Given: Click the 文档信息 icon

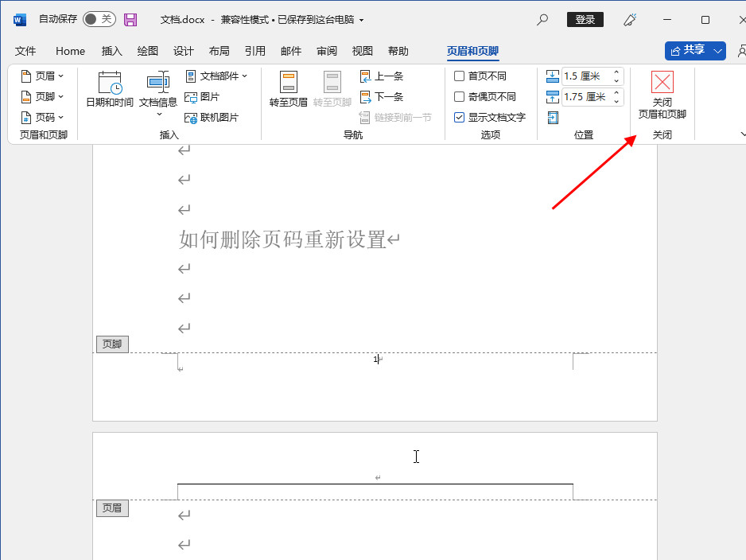Looking at the screenshot, I should pos(158,84).
